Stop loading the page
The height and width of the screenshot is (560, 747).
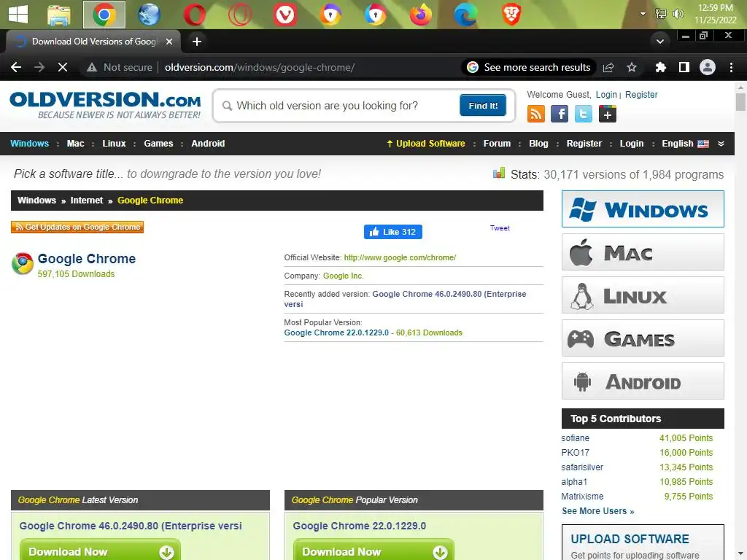[63, 67]
